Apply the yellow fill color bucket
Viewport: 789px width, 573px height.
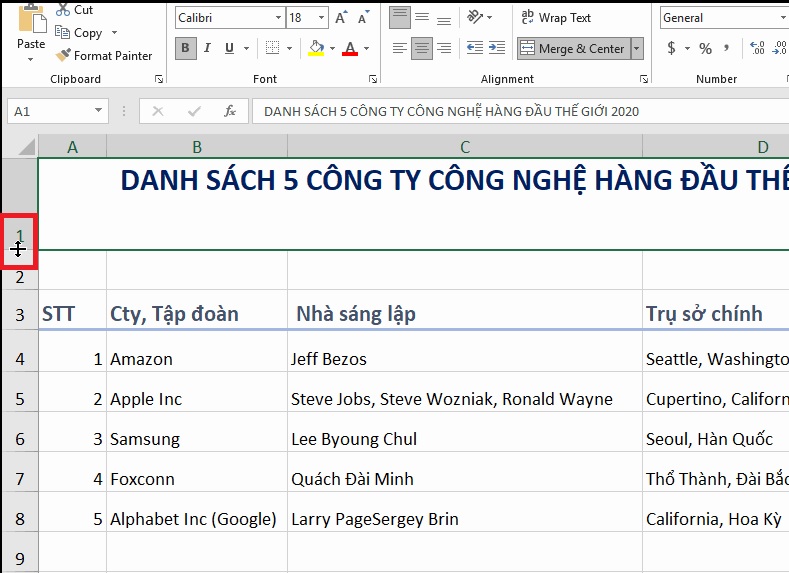[316, 48]
